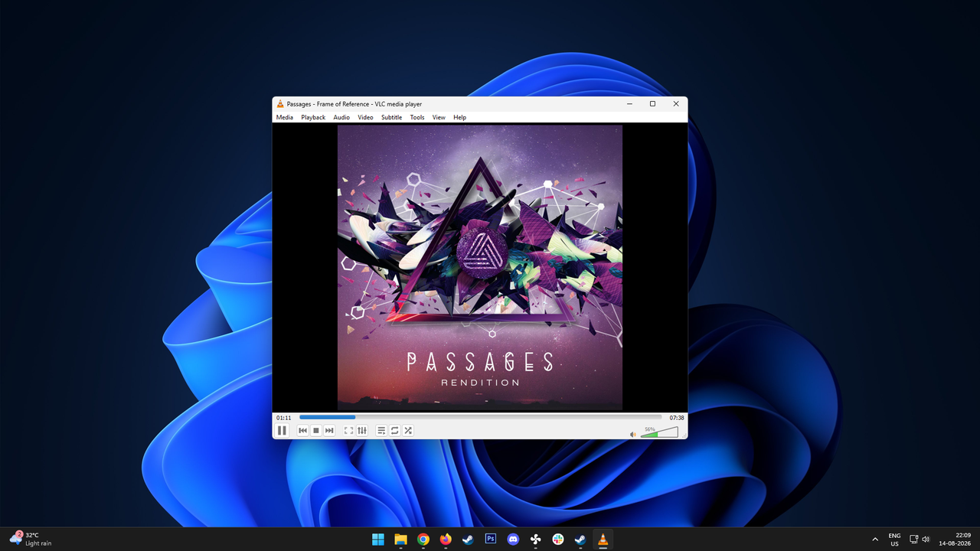This screenshot has height=551, width=980.
Task: Click the VLC cone title bar icon
Action: [x=280, y=104]
